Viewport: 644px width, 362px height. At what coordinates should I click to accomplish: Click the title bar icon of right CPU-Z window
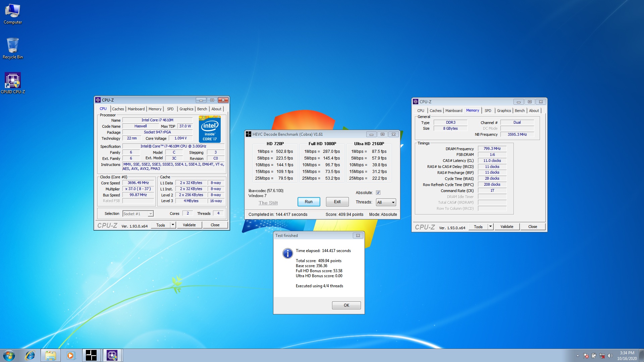416,102
